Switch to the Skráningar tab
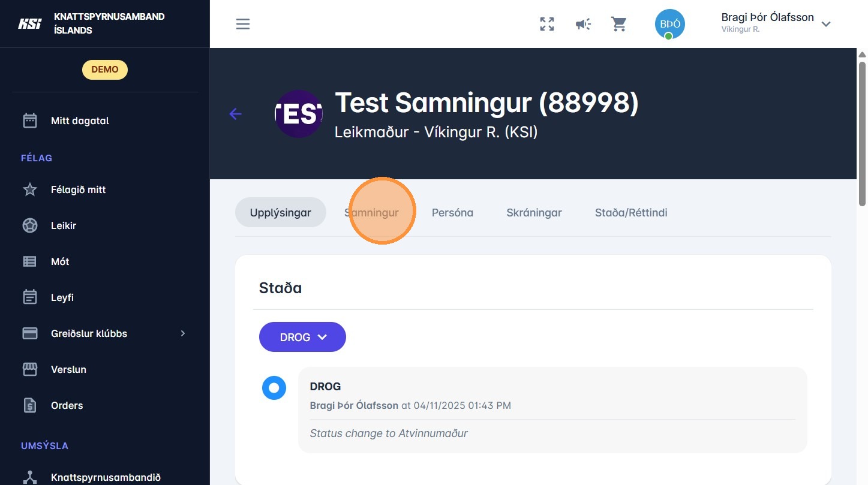 click(x=534, y=212)
